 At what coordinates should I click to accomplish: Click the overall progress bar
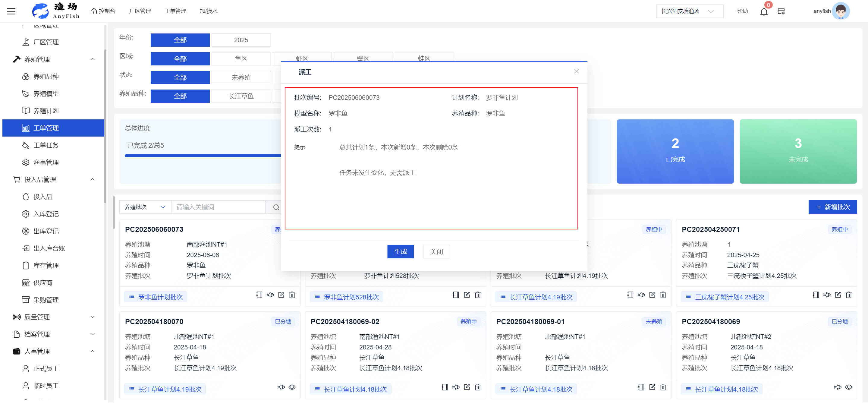(x=202, y=156)
